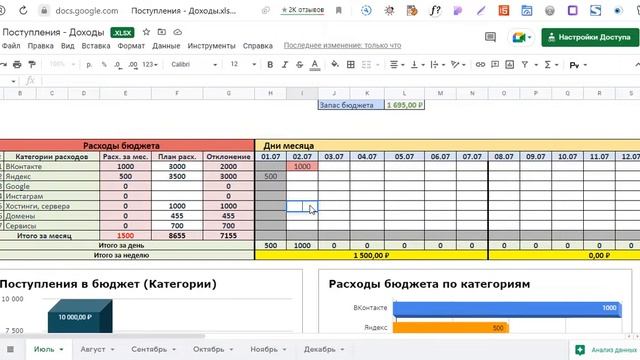Select the ВКонтакте category cell
Screen dimensions: 640x360
click(x=51, y=166)
